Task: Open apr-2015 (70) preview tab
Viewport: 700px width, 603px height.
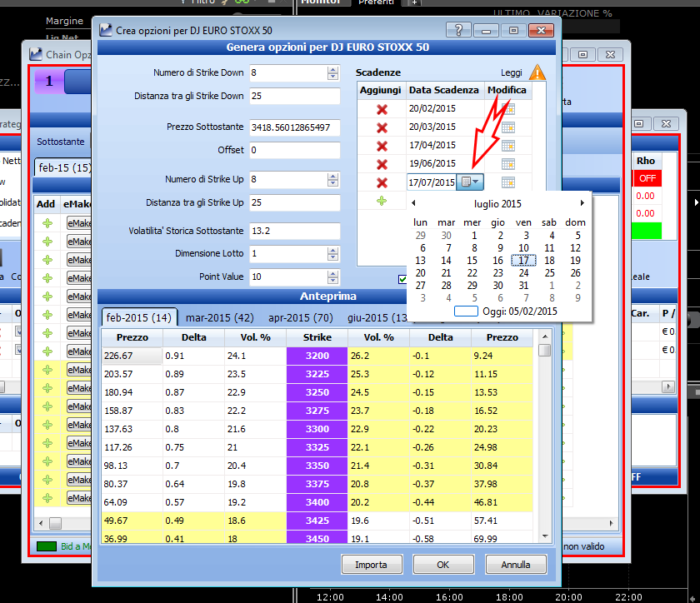Action: click(x=301, y=318)
